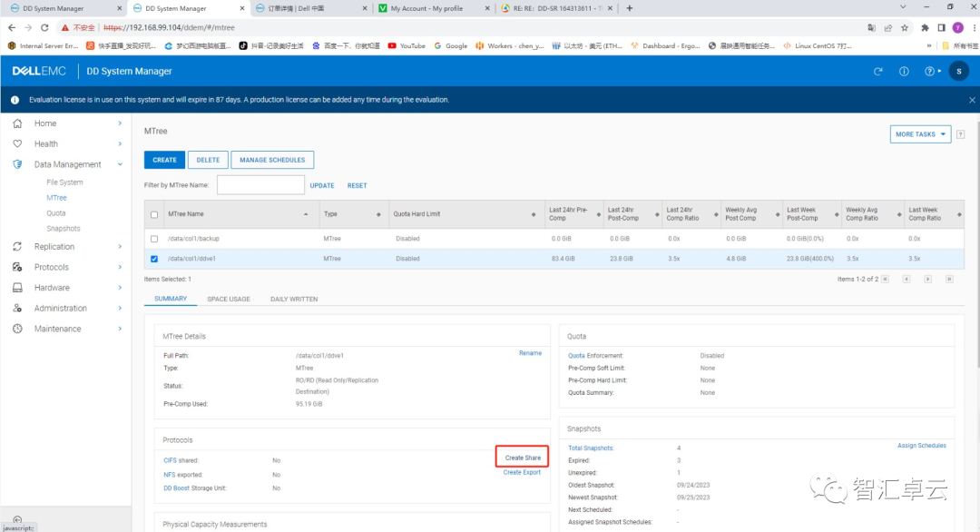This screenshot has height=532, width=980.
Task: Switch to the DAILY WRITTEN tab
Action: (x=294, y=300)
